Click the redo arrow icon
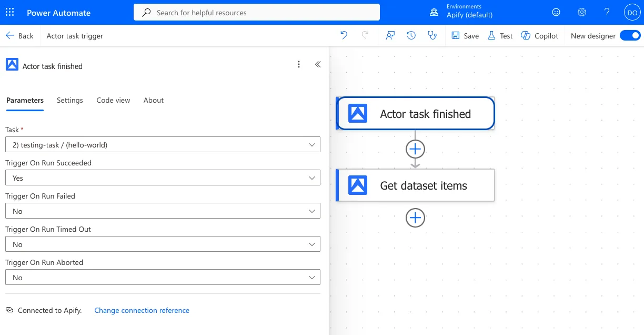Viewport: 644px width, 335px height. pyautogui.click(x=365, y=35)
